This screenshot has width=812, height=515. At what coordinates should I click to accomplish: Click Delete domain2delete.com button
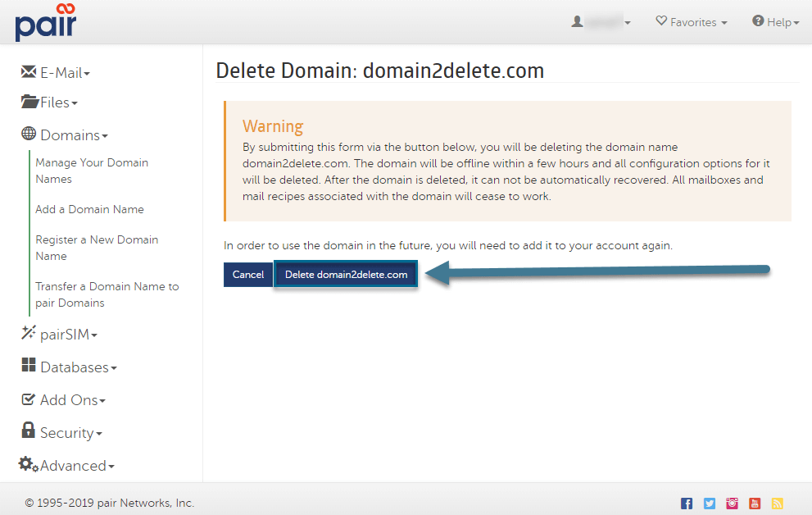click(x=346, y=275)
